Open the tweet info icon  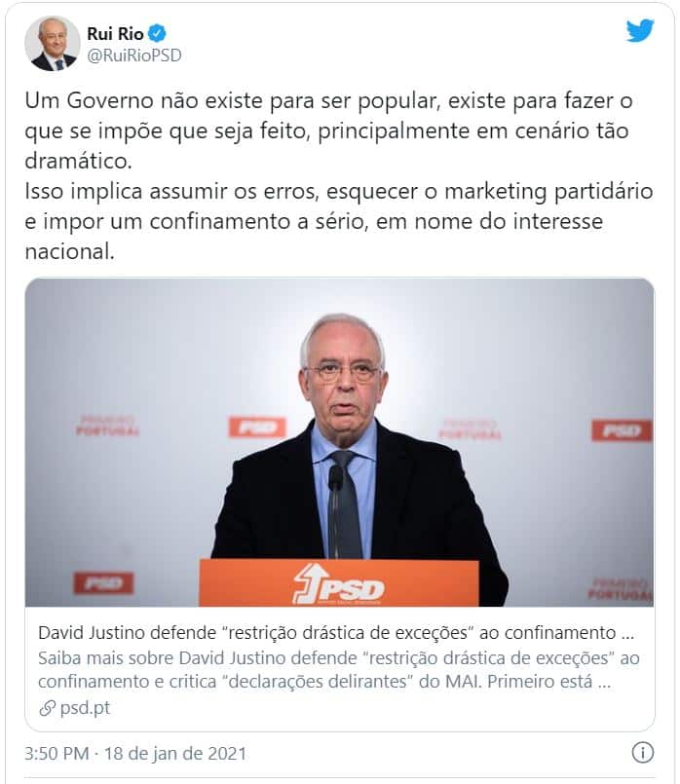[643, 753]
